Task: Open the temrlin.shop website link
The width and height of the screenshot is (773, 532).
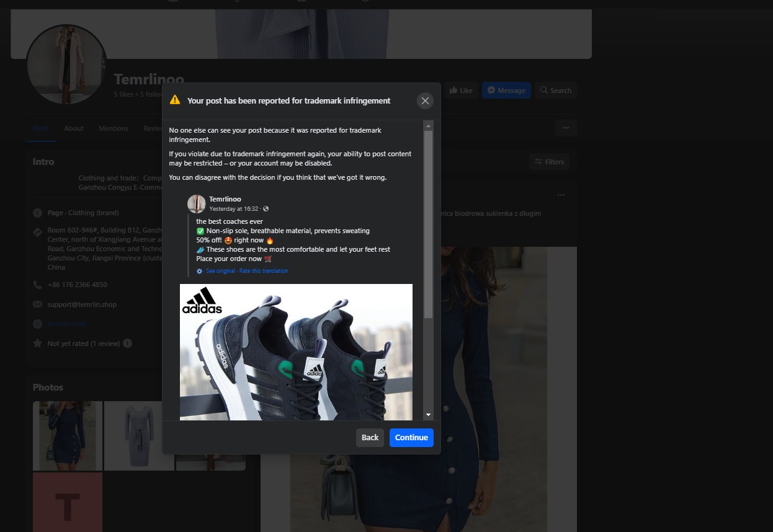Action: pyautogui.click(x=66, y=324)
